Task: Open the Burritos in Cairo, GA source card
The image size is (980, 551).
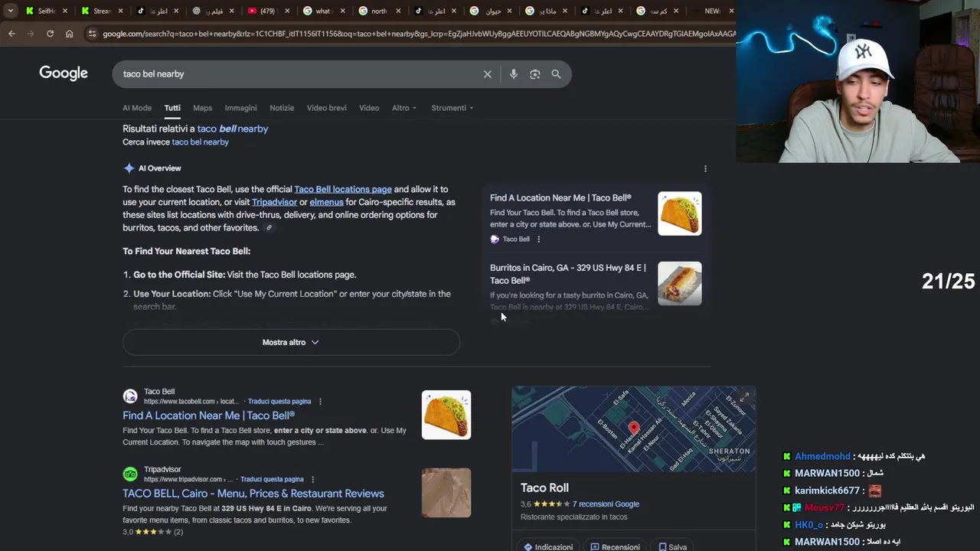Action: (x=568, y=274)
